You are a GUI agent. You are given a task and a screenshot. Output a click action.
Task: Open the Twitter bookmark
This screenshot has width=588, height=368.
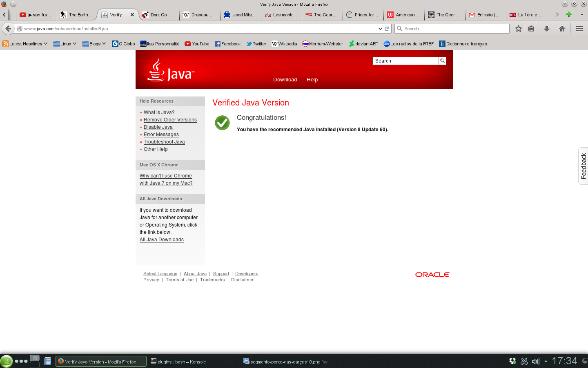point(256,44)
